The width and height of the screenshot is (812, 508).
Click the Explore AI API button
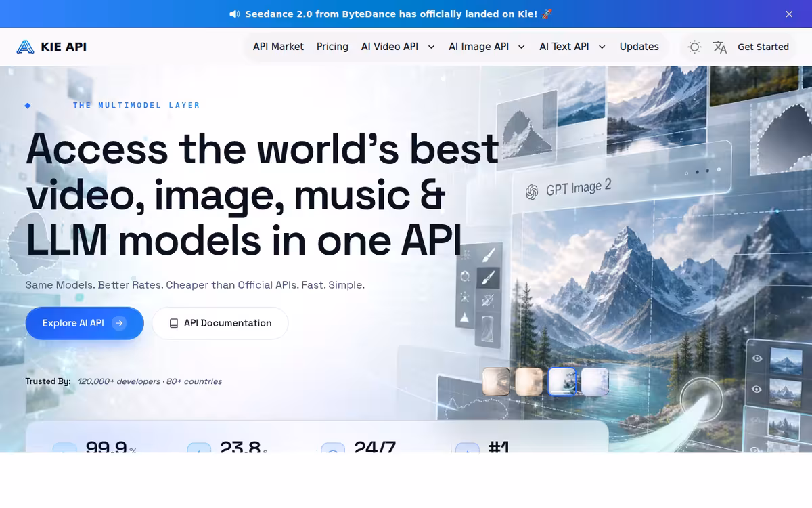point(85,323)
